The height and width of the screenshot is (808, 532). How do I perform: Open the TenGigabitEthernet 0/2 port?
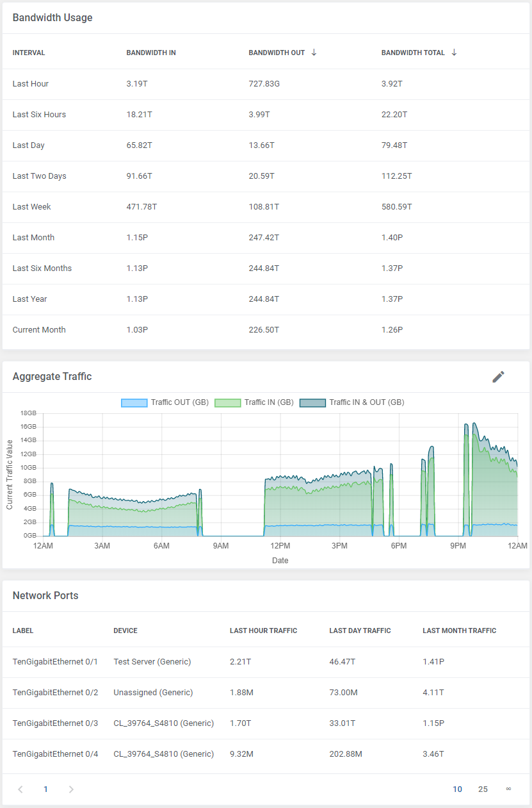(x=55, y=692)
